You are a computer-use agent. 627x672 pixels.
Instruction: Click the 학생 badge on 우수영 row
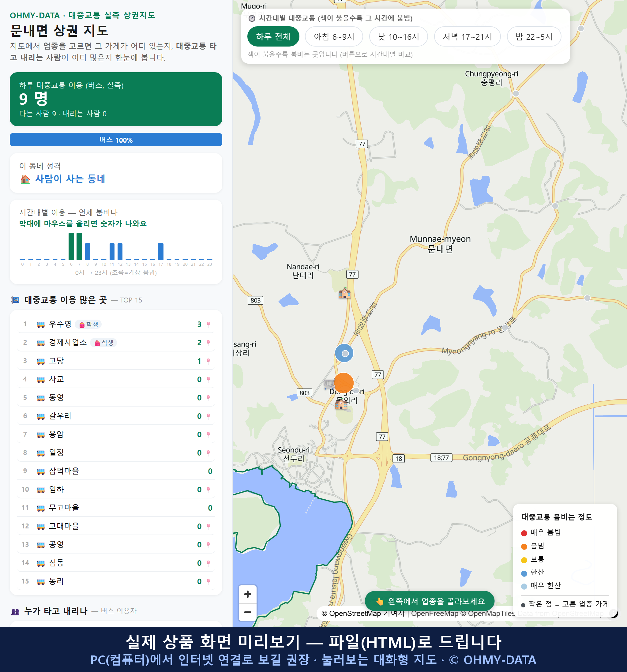[x=88, y=324]
